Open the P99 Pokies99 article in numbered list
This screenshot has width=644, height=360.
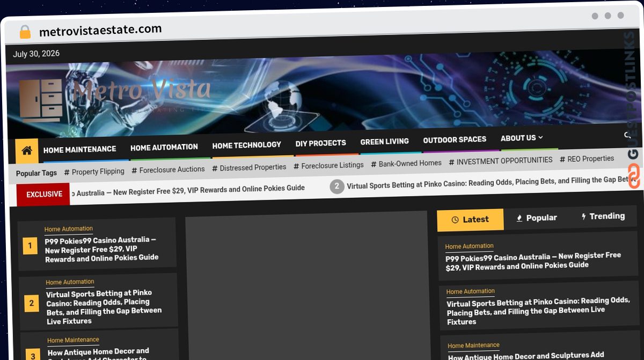coord(102,249)
